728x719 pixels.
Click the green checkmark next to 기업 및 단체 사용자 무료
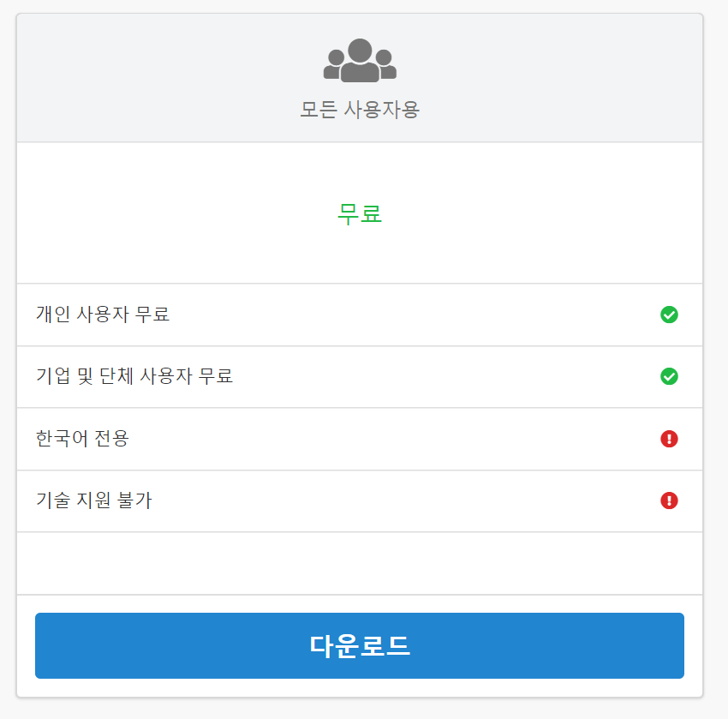(x=669, y=376)
